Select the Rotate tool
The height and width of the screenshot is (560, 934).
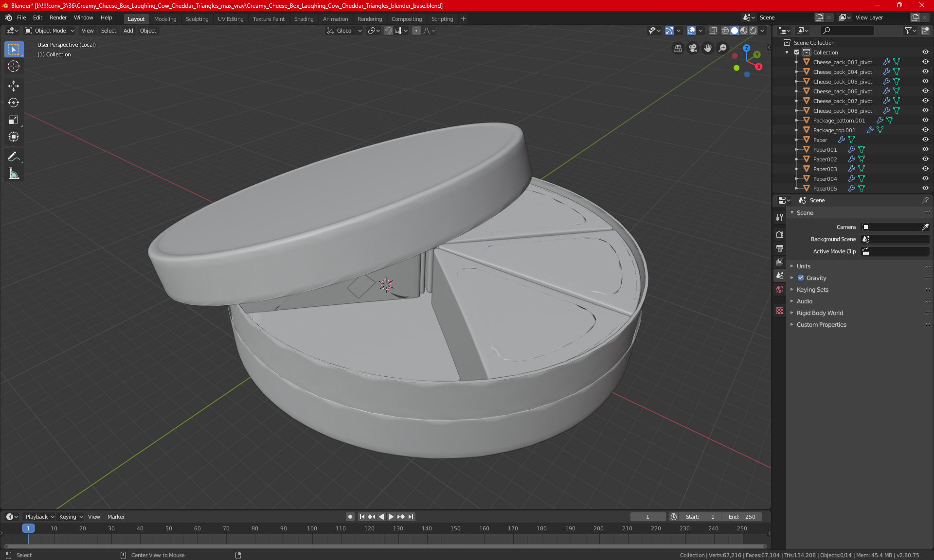point(14,103)
